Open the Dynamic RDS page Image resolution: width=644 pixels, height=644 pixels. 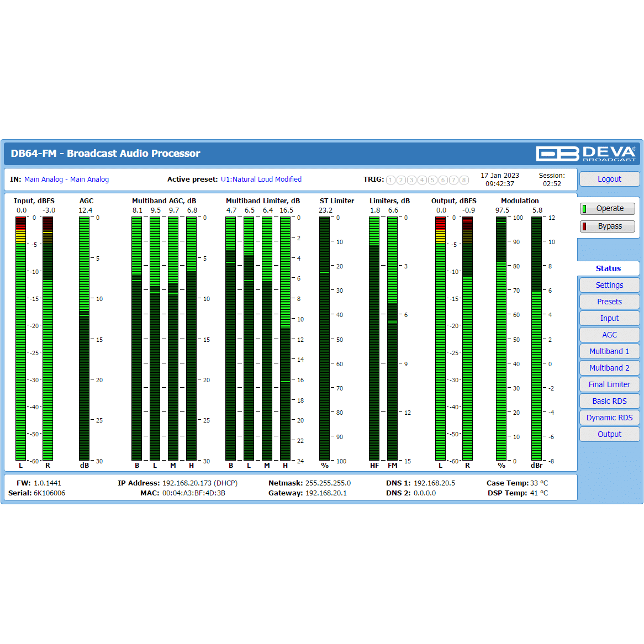click(x=609, y=418)
